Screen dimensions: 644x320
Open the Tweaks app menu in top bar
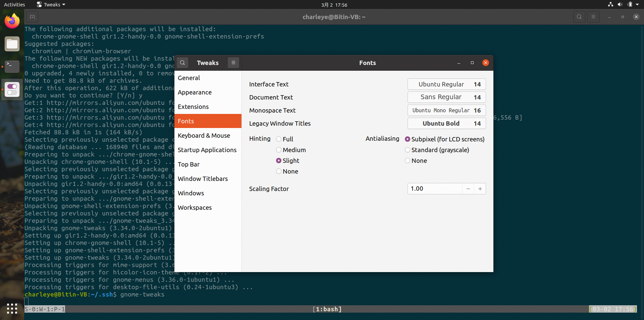pos(51,5)
